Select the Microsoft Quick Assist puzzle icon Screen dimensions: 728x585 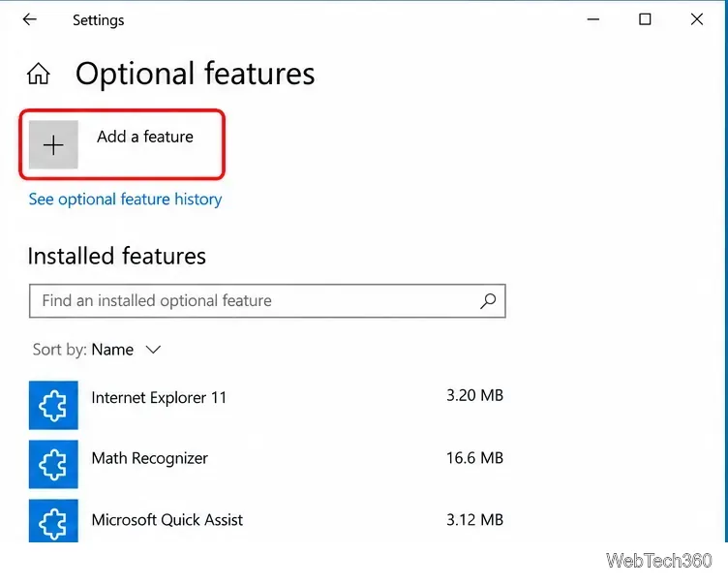point(53,521)
